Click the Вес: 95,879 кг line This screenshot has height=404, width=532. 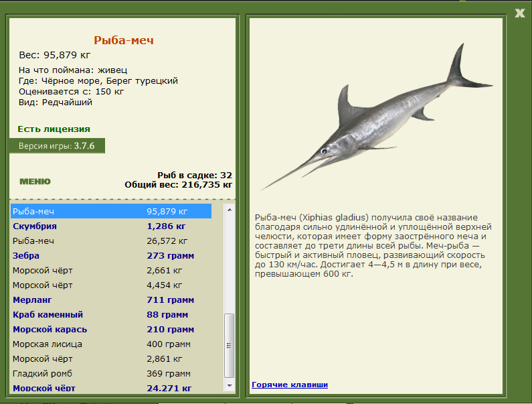pyautogui.click(x=55, y=55)
